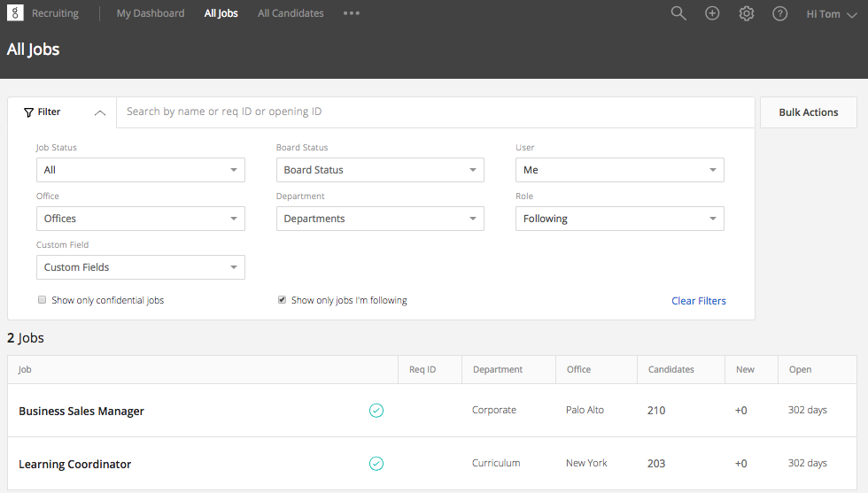Click the filter funnel icon
868x493 pixels.
coord(28,112)
